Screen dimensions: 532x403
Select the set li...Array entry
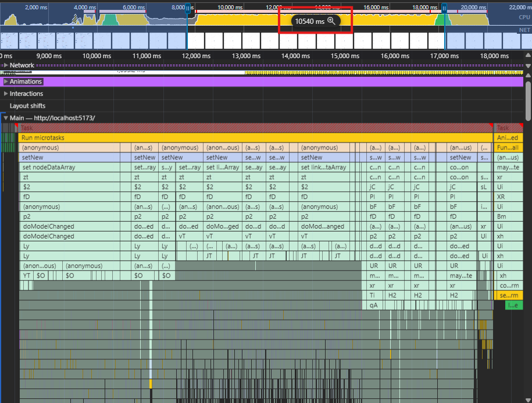click(x=222, y=167)
